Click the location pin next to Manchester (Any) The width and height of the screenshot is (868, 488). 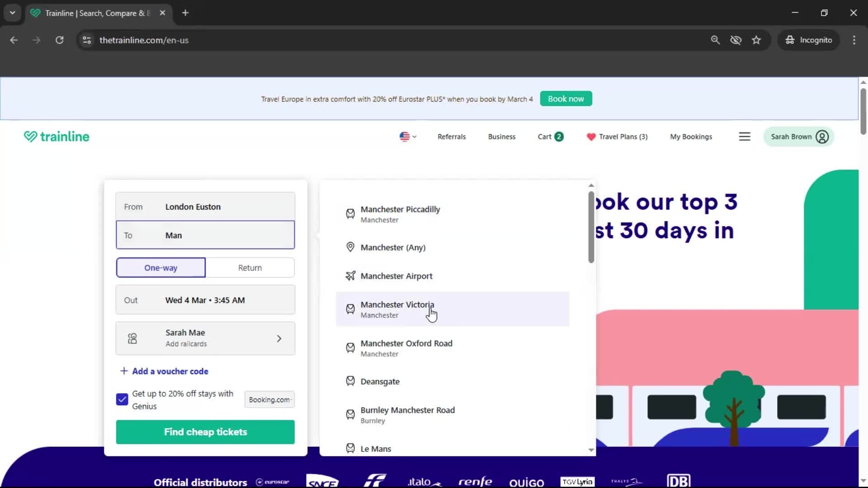pos(350,247)
